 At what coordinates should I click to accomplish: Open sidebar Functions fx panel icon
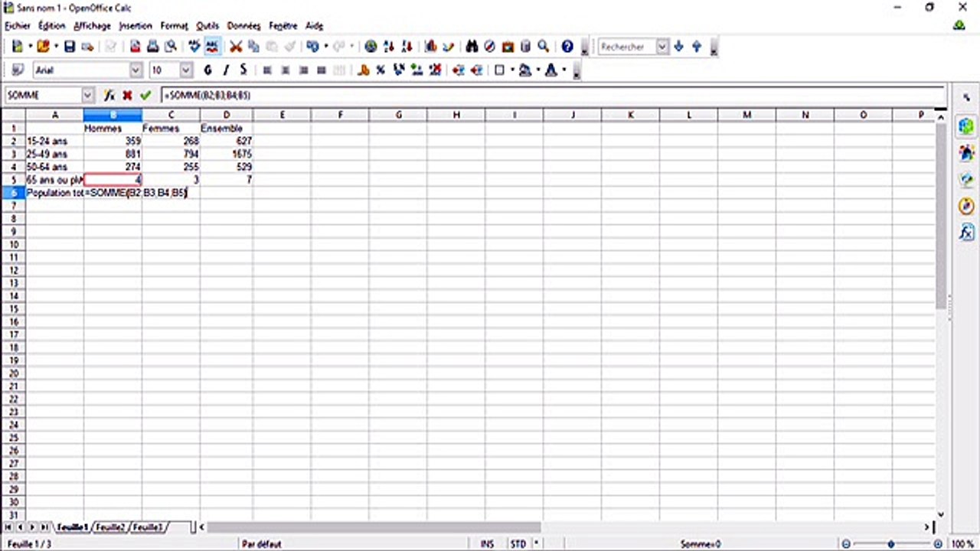966,232
